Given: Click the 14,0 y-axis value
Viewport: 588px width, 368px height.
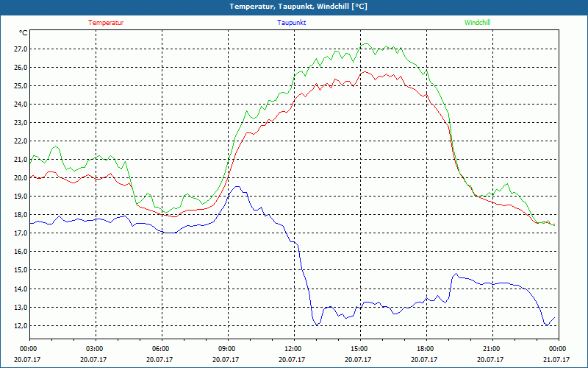Looking at the screenshot, I should click(x=21, y=289).
